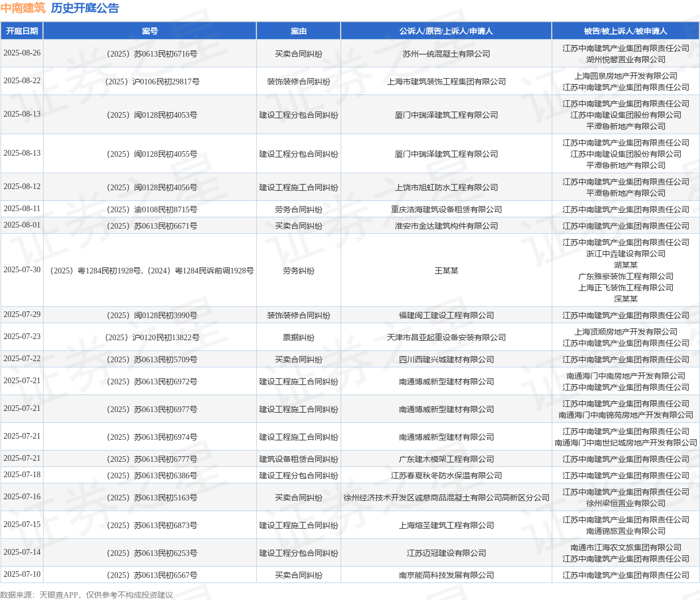
Task: Click plaintiff 广东建木模架工程有限公司
Action: 446,459
